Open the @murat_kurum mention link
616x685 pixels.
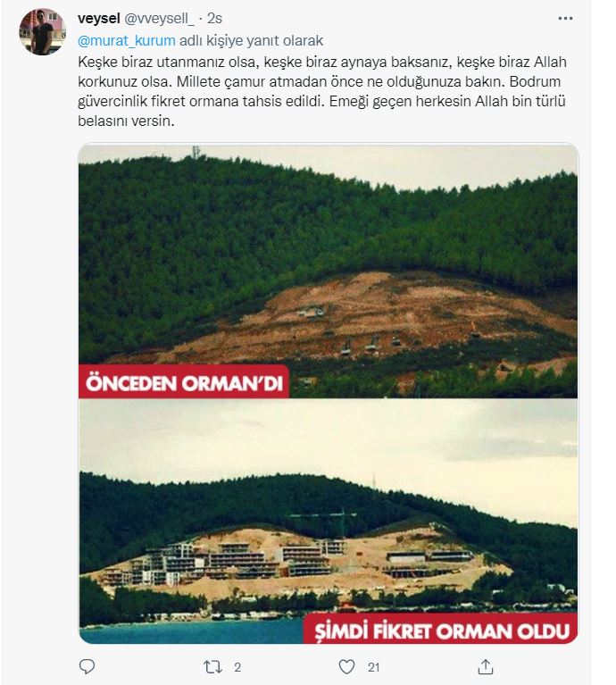coord(127,40)
